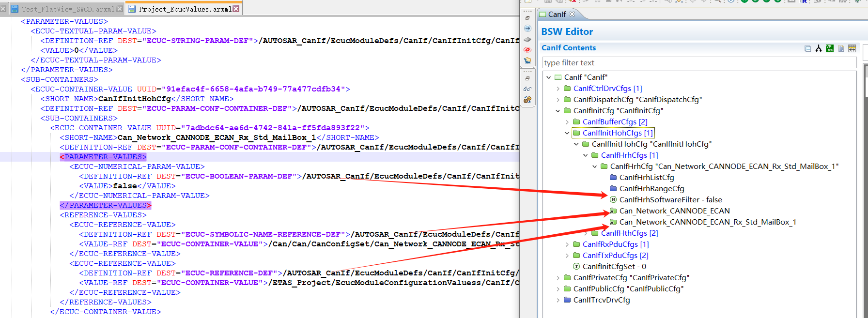
Task: Select CanIfHrhRangeCfg tree item
Action: [651, 188]
